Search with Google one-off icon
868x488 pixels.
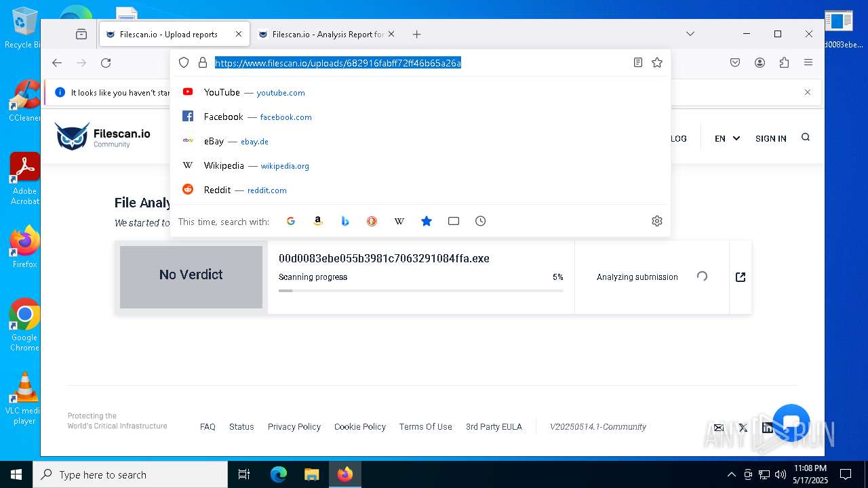pos(291,221)
